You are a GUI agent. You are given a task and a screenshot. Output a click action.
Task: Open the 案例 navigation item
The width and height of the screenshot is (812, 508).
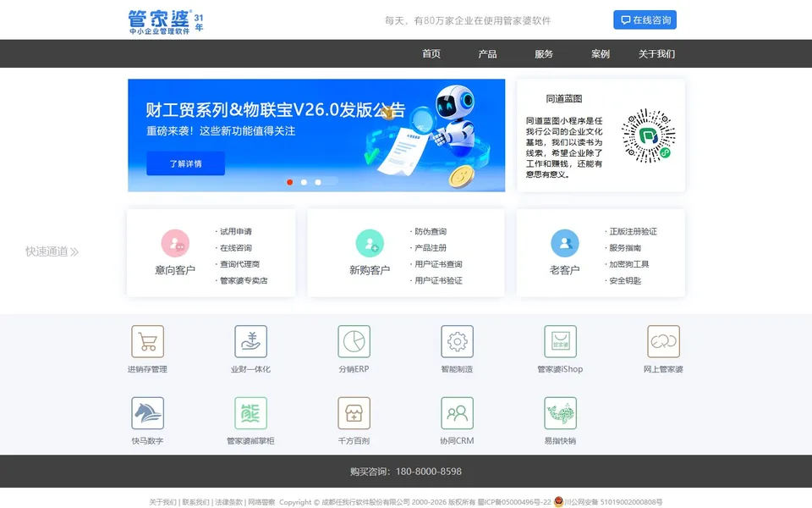click(601, 54)
